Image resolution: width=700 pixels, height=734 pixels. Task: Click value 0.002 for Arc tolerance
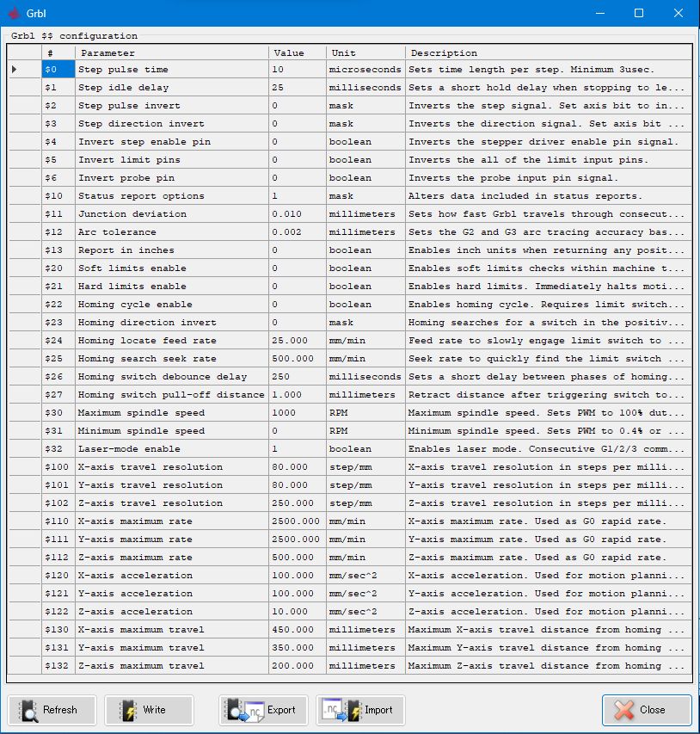[x=298, y=231]
